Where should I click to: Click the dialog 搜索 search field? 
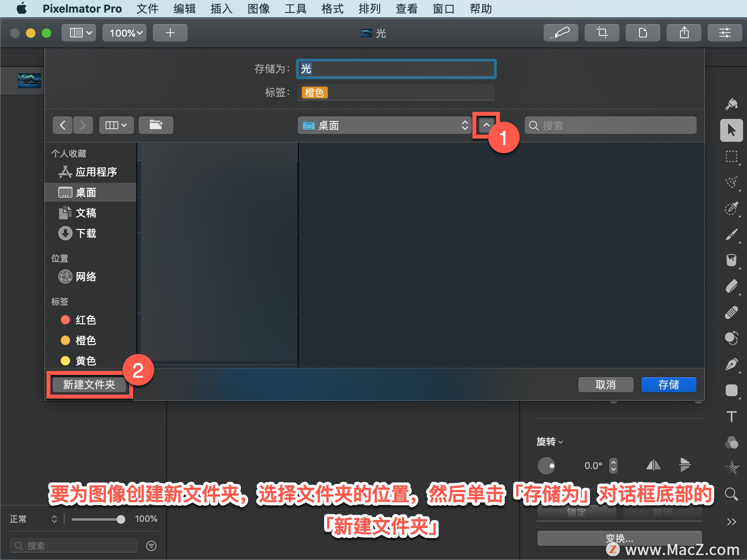(611, 125)
